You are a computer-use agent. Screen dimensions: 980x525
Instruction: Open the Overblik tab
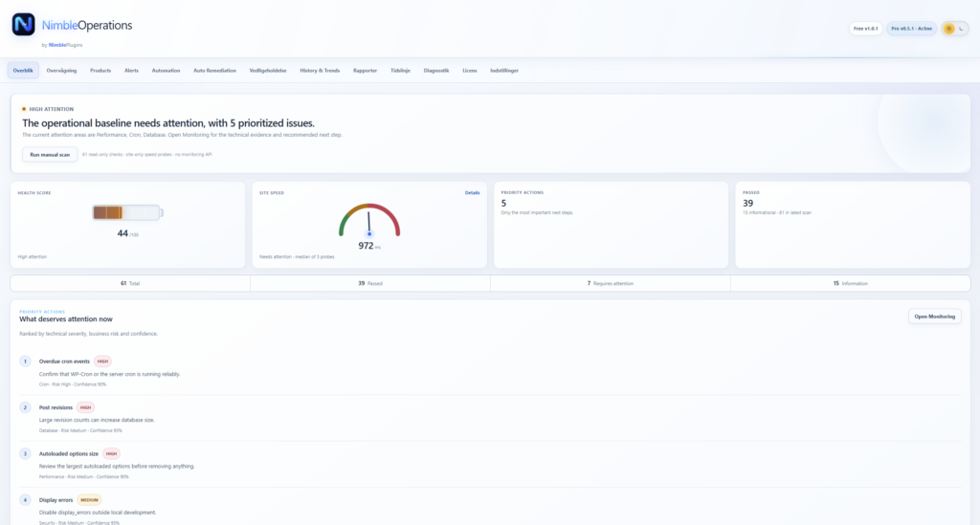[23, 71]
